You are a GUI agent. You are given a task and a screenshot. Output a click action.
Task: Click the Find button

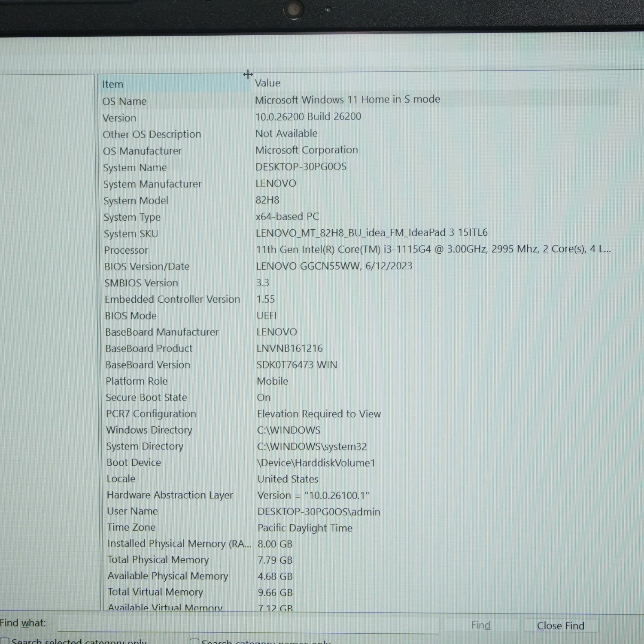click(480, 625)
